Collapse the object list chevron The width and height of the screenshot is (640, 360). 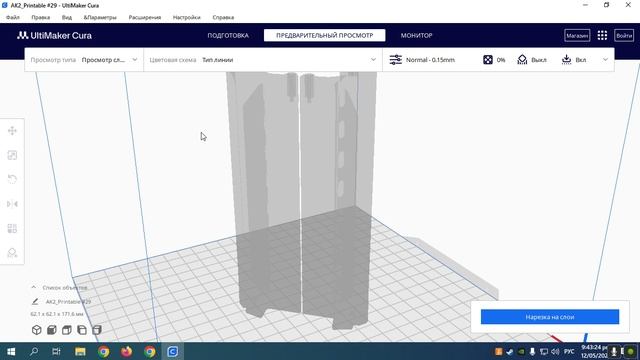pyautogui.click(x=33, y=287)
